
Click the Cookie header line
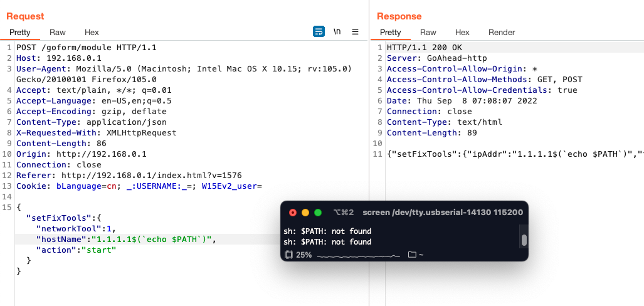(x=139, y=186)
